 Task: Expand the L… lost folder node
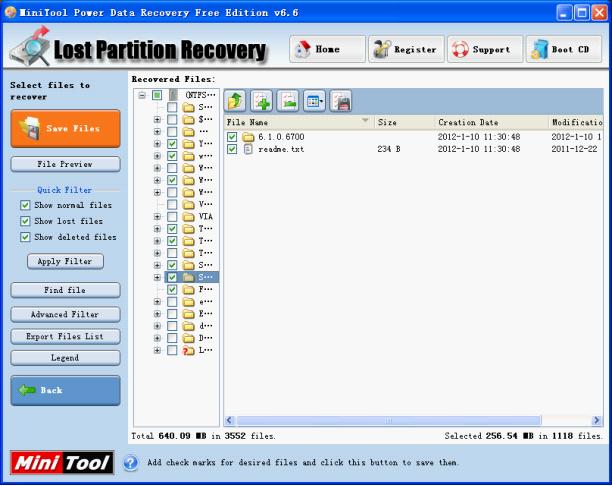tap(157, 350)
